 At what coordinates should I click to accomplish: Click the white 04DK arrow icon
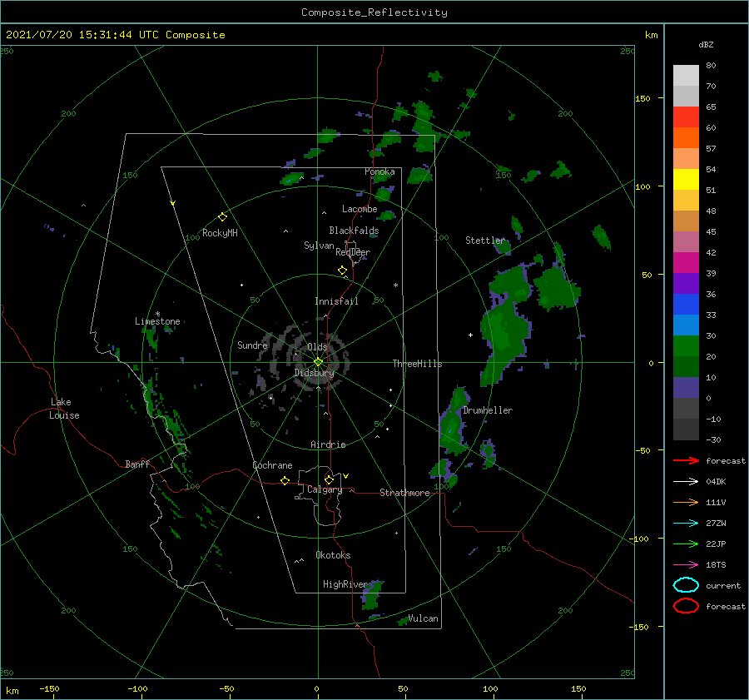click(x=686, y=482)
